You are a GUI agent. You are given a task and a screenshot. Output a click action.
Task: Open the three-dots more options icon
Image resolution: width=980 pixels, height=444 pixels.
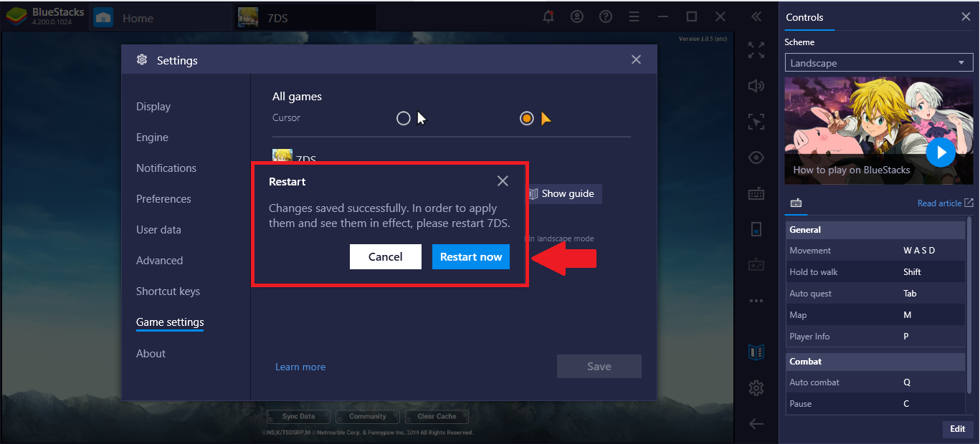(756, 301)
